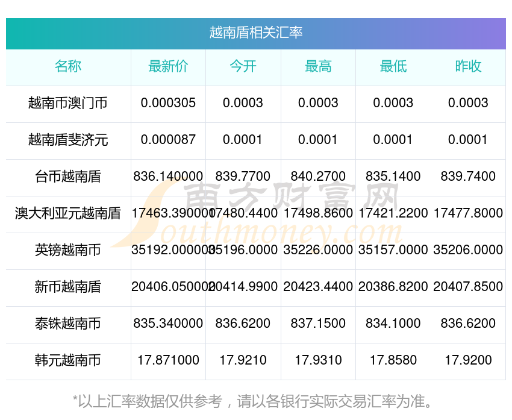Click the 韩元越南币 row name
Viewport: 512px width, 420px height.
coord(68,360)
